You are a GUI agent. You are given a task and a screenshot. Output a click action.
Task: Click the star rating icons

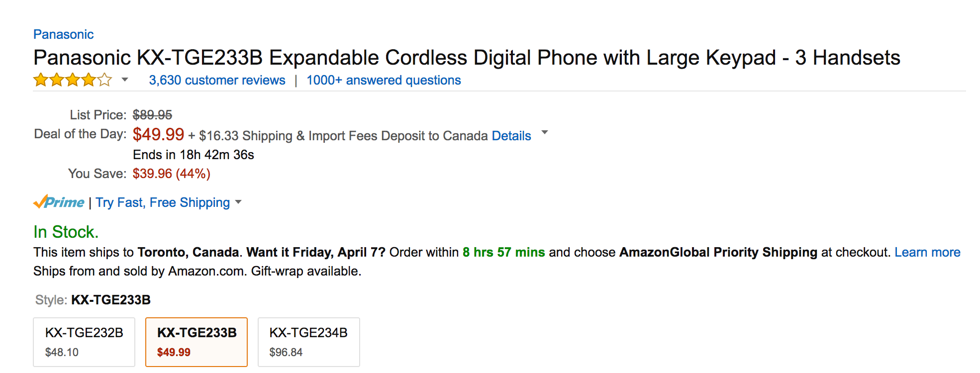point(73,80)
